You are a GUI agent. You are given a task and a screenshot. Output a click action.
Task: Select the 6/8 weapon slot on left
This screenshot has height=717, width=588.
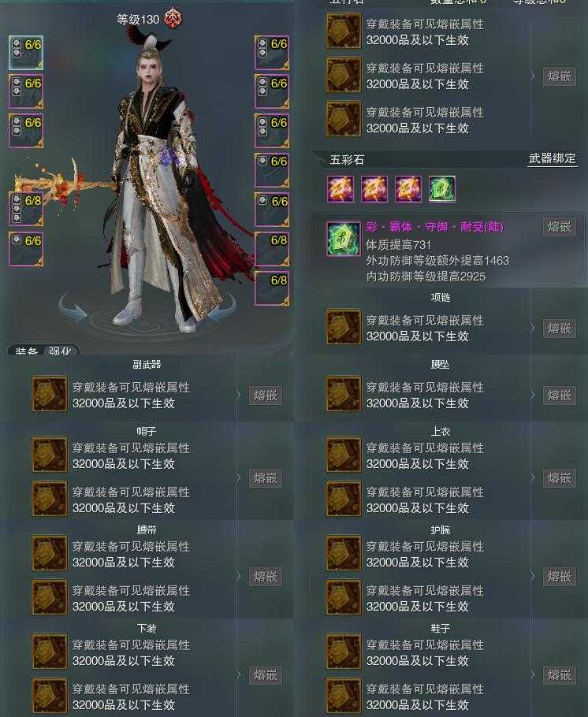(26, 209)
